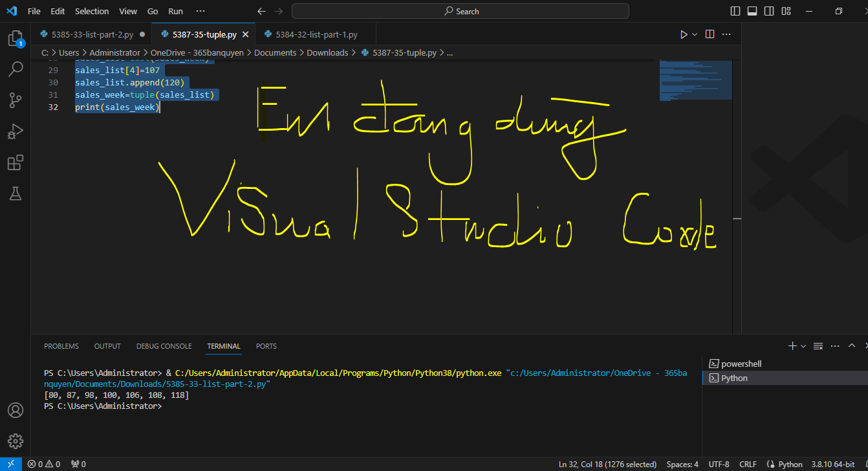Open the Search view in activity bar

tap(16, 69)
